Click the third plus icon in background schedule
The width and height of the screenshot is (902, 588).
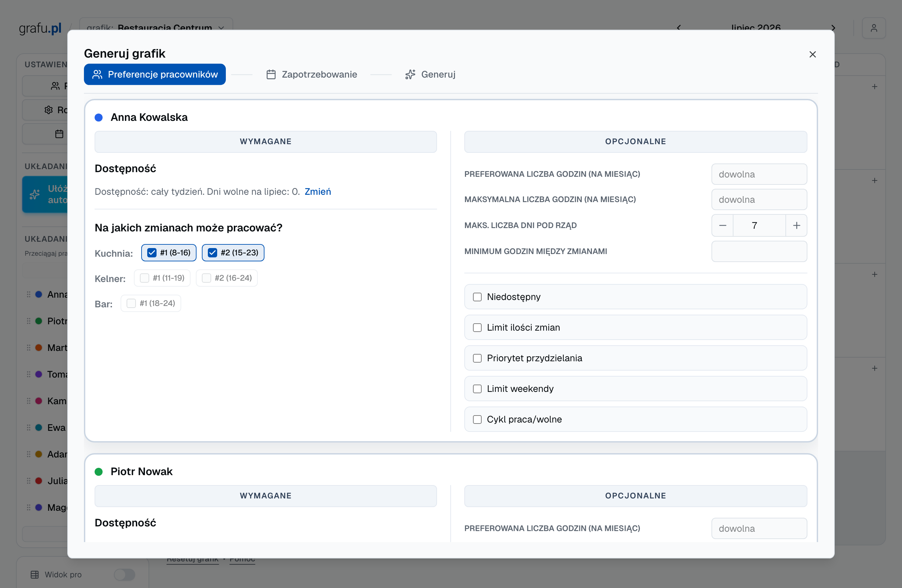point(874,274)
